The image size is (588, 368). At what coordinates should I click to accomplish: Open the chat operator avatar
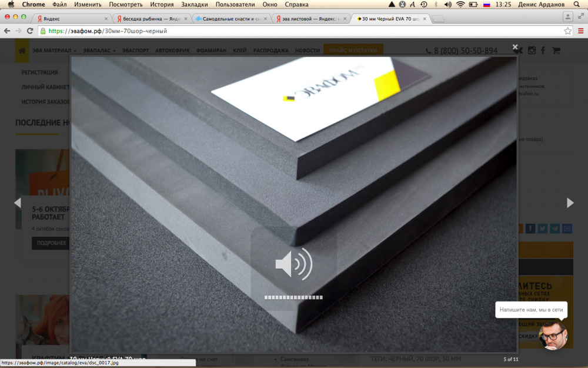click(553, 335)
